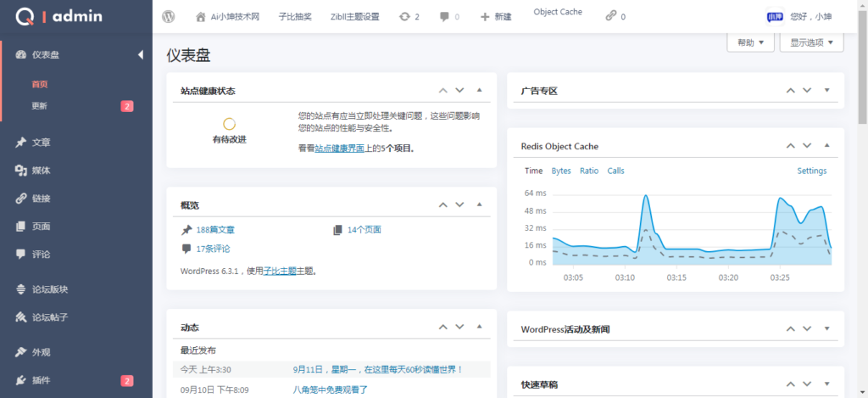Open Zibll主题设置 in the admin bar
Viewport: 868px width, 398px height.
tap(355, 17)
